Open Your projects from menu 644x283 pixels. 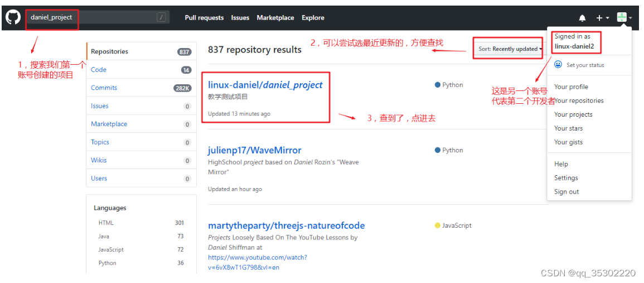(573, 114)
